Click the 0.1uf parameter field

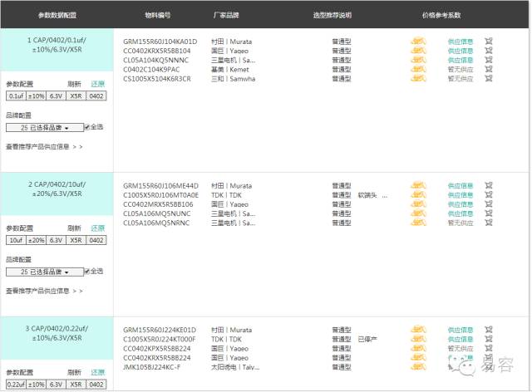click(16, 96)
